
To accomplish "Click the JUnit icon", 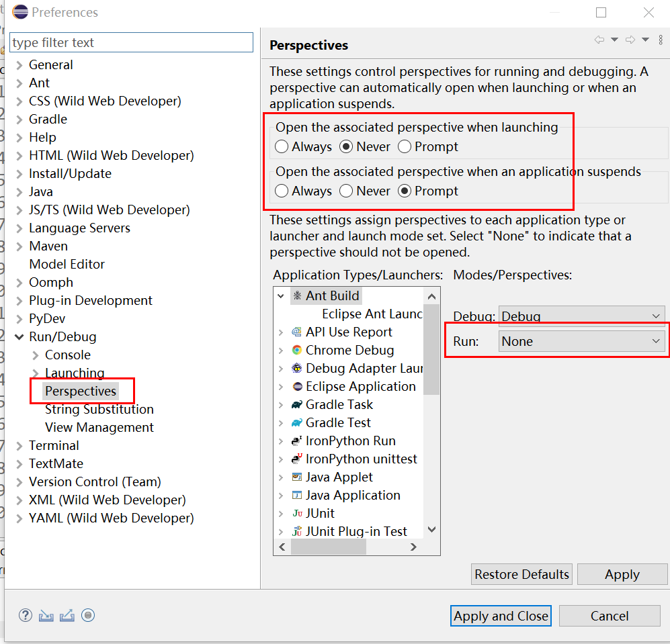I will (x=298, y=513).
